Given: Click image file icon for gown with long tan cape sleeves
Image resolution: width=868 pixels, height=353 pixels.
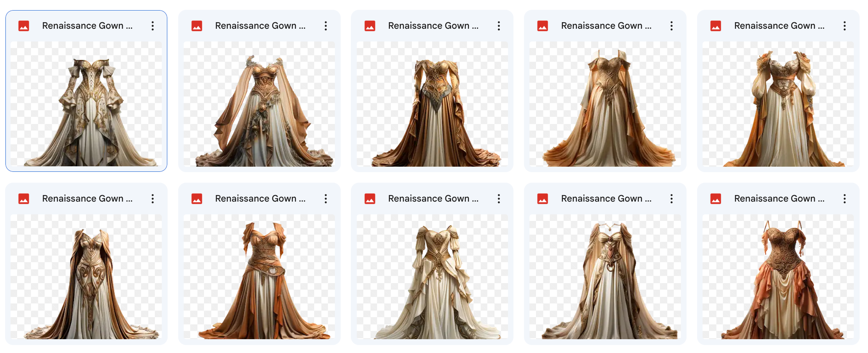Looking at the screenshot, I should [x=197, y=26].
